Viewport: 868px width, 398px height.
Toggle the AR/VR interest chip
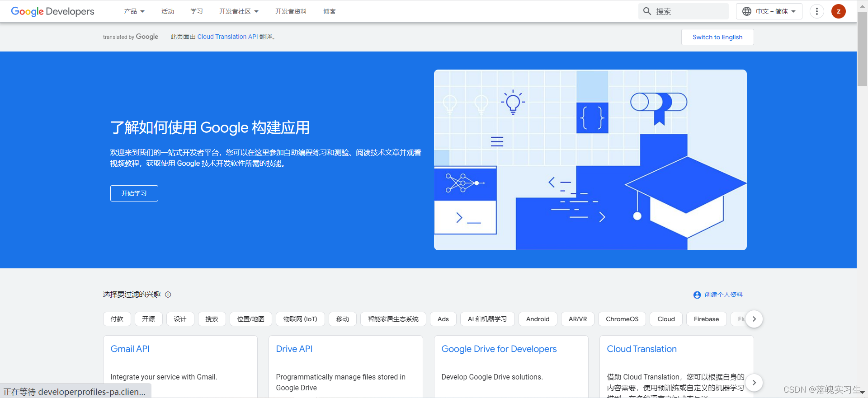point(578,319)
